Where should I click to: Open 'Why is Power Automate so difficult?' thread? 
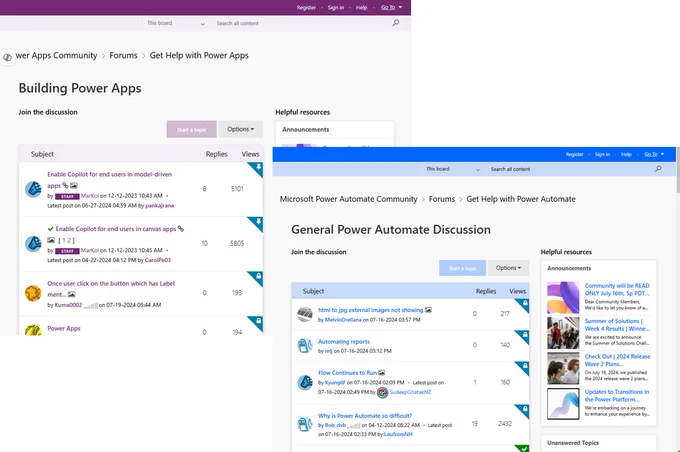(x=365, y=416)
